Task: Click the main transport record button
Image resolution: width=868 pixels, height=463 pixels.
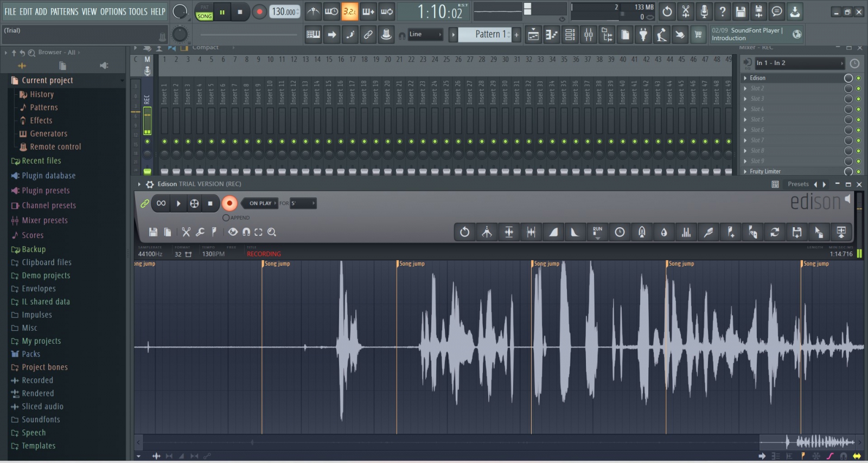Action: pyautogui.click(x=259, y=11)
